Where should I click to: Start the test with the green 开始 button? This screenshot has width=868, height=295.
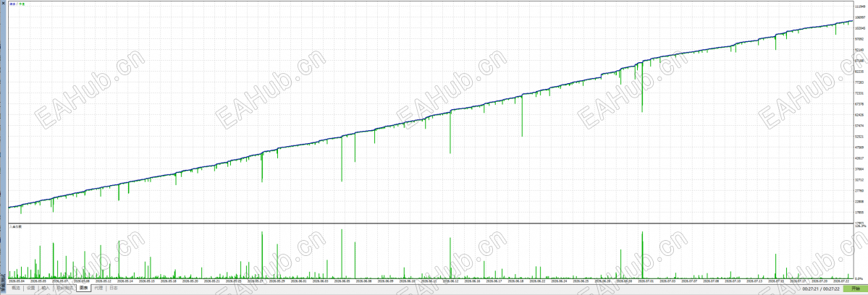pos(855,288)
